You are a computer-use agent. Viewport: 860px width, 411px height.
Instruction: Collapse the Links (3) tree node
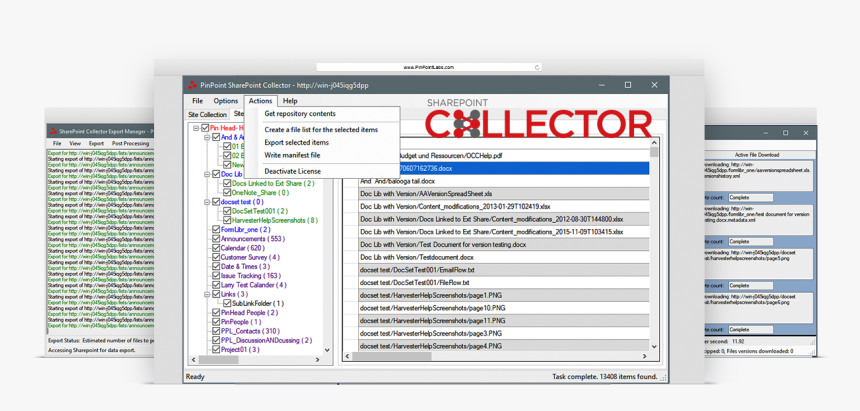click(206, 295)
